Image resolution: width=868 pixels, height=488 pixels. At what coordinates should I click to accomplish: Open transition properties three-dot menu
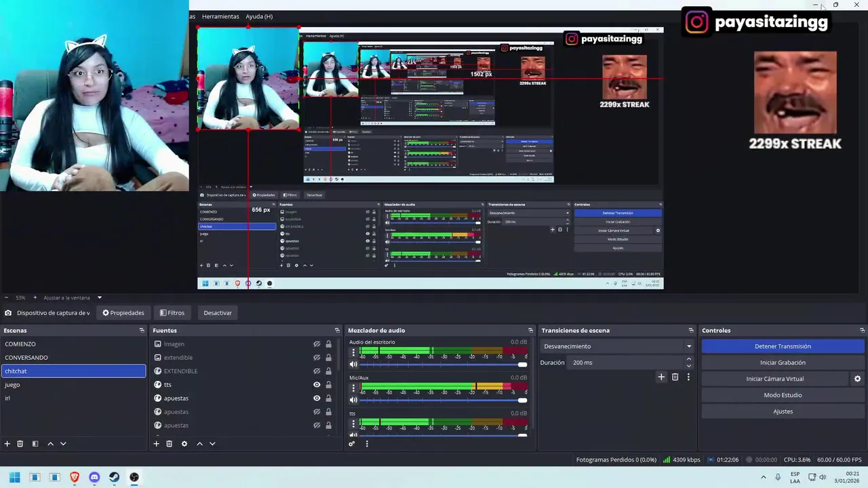(688, 377)
